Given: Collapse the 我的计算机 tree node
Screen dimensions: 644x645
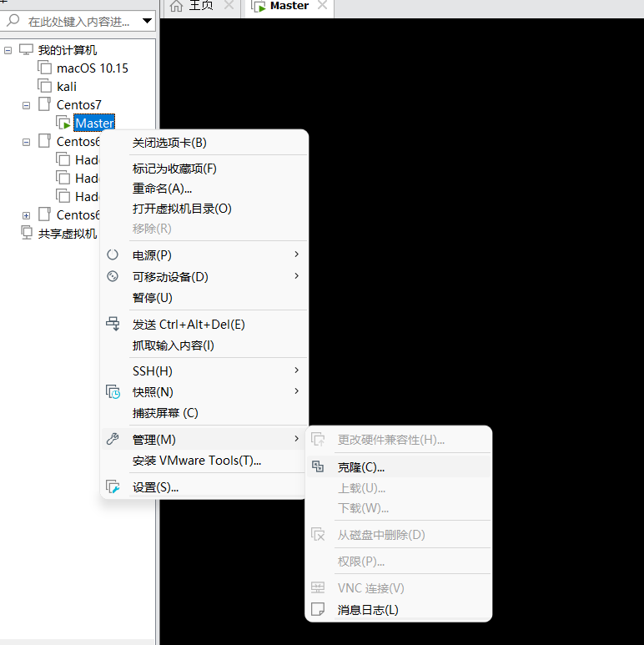Looking at the screenshot, I should (x=8, y=50).
